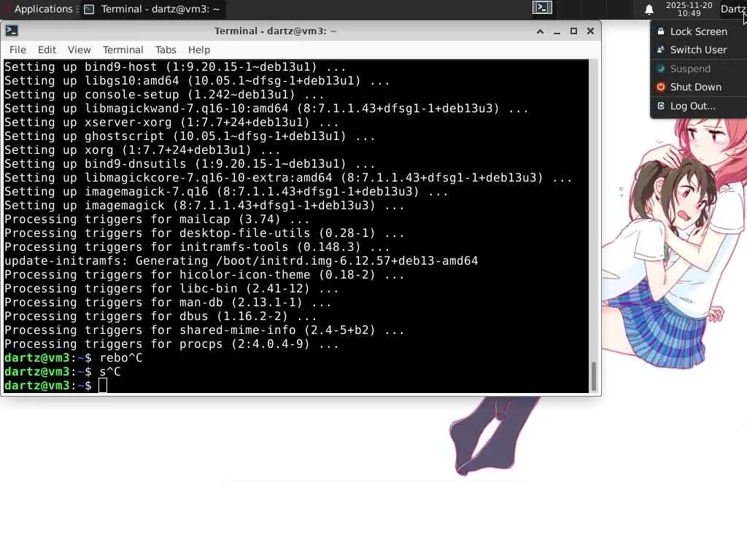Click the 's^C' command line
Viewport: 747px width, 560px height.
[63, 372]
